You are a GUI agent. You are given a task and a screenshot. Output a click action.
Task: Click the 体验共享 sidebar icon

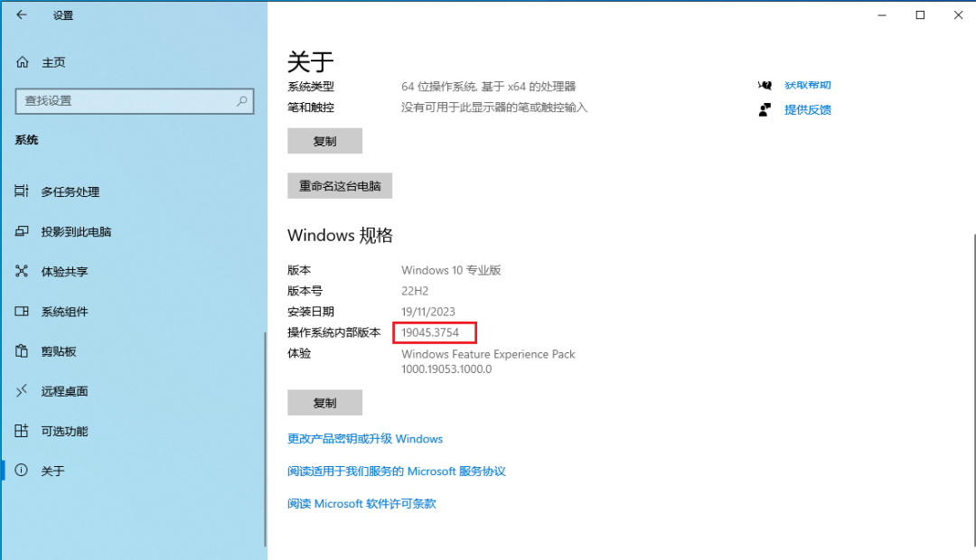22,271
